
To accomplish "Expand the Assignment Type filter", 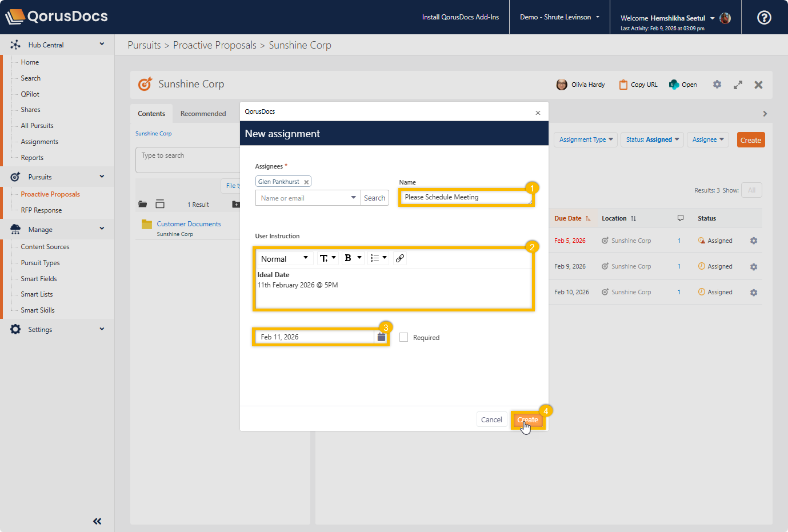I will (586, 139).
